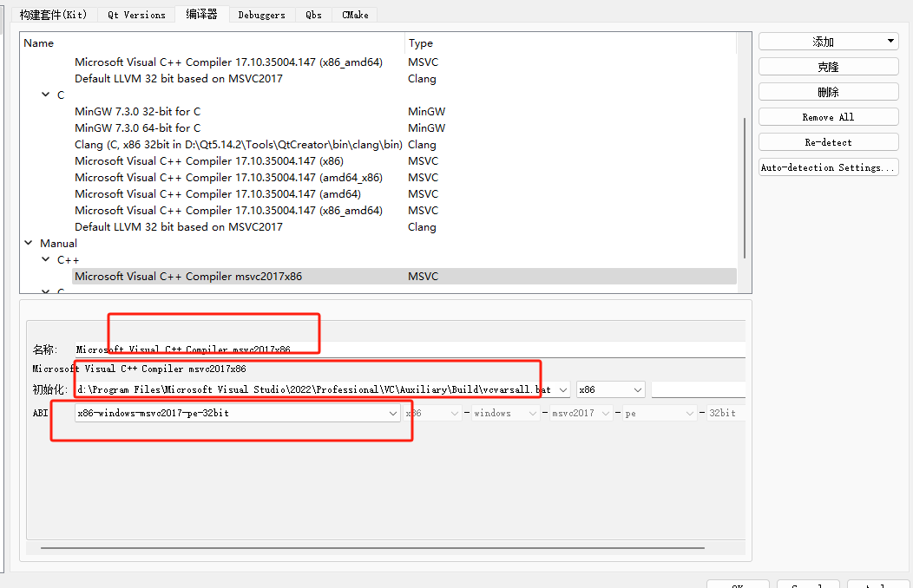913x588 pixels.
Task: Click the compiler list vertical scrollbar
Action: [744, 188]
